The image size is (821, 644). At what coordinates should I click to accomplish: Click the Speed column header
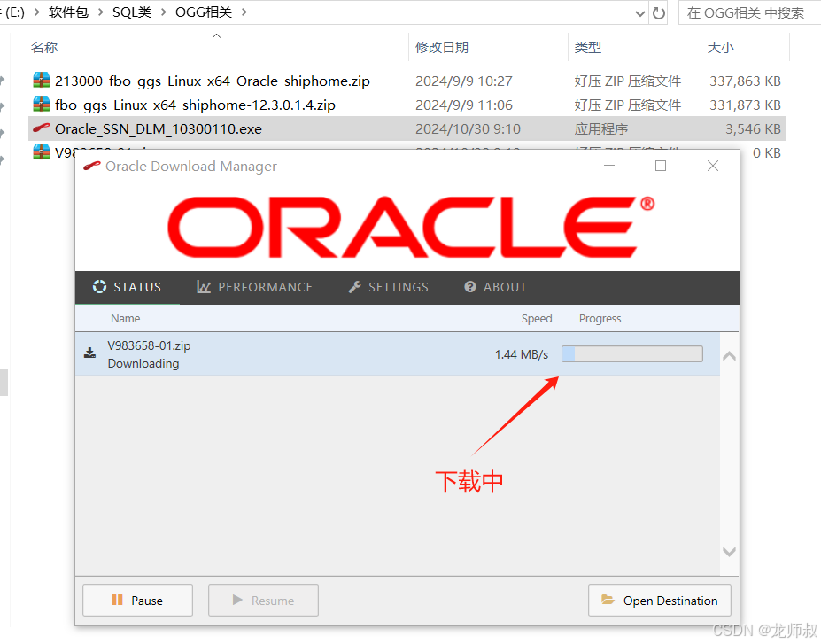click(537, 318)
